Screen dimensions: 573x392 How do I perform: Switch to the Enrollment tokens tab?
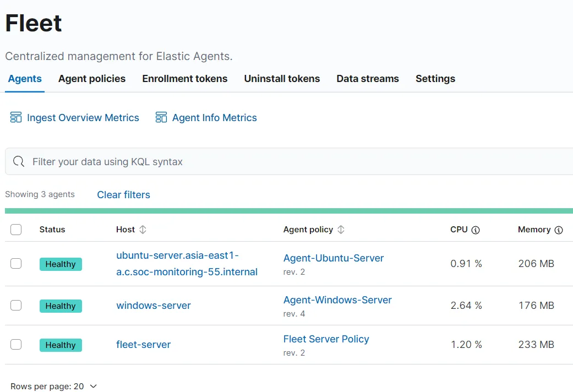[x=184, y=79]
